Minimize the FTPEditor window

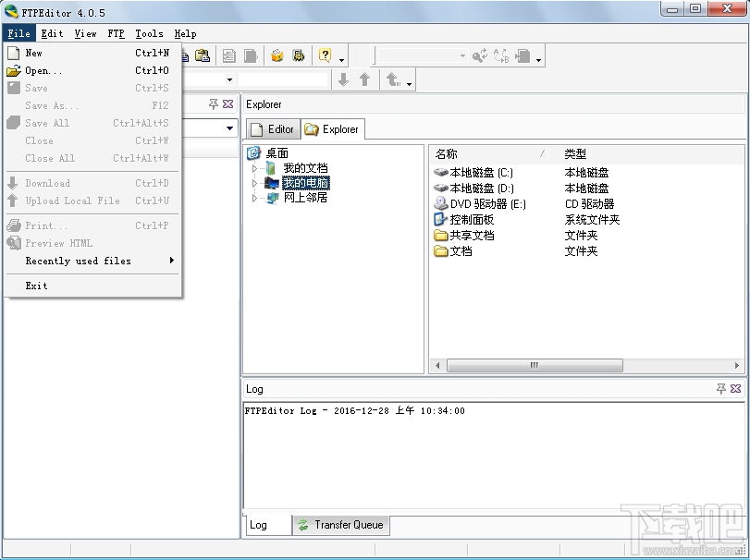tap(673, 8)
